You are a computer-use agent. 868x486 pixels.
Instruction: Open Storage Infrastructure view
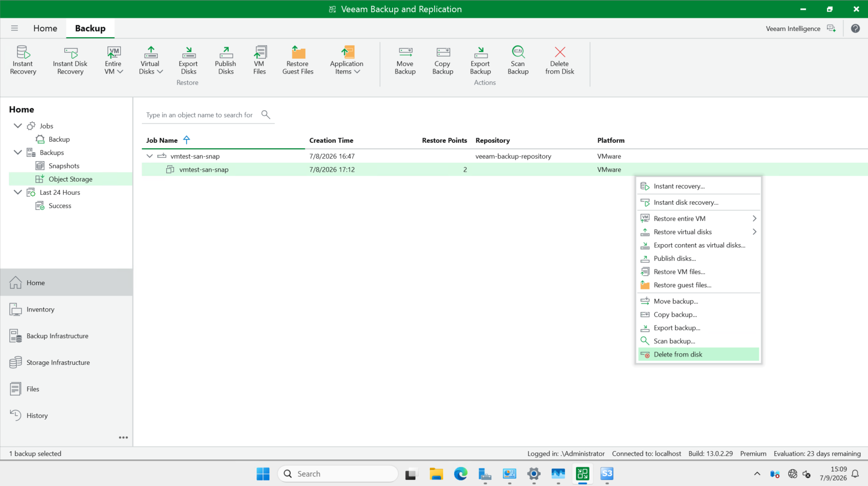(66, 363)
